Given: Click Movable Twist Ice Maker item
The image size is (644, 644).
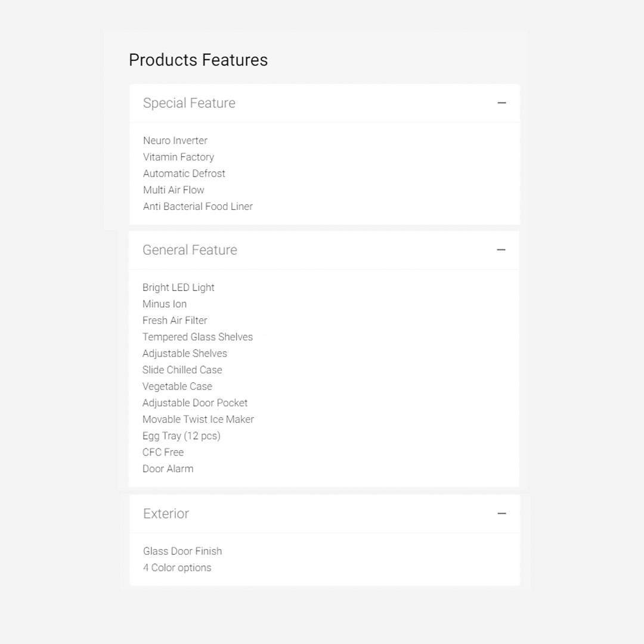Looking at the screenshot, I should [x=198, y=419].
